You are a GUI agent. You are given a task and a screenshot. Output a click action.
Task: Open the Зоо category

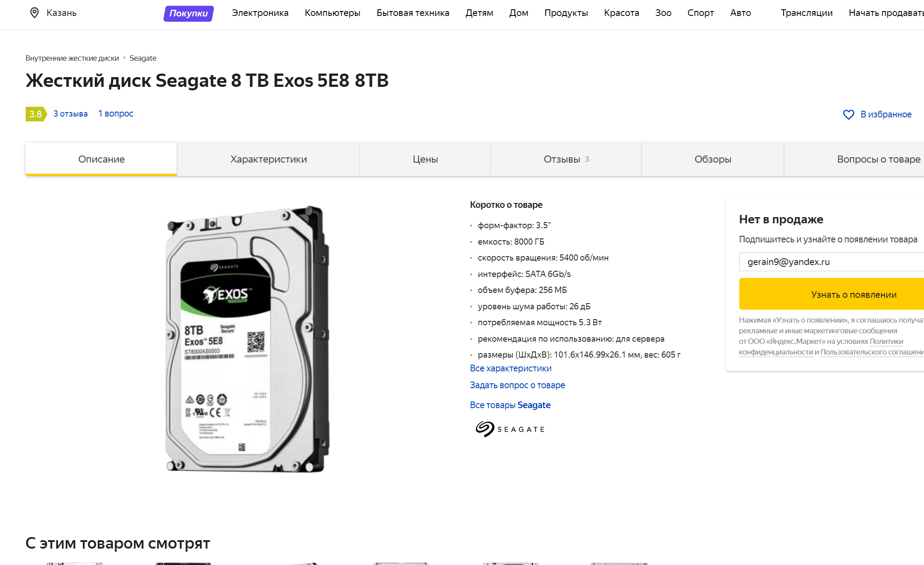click(663, 13)
